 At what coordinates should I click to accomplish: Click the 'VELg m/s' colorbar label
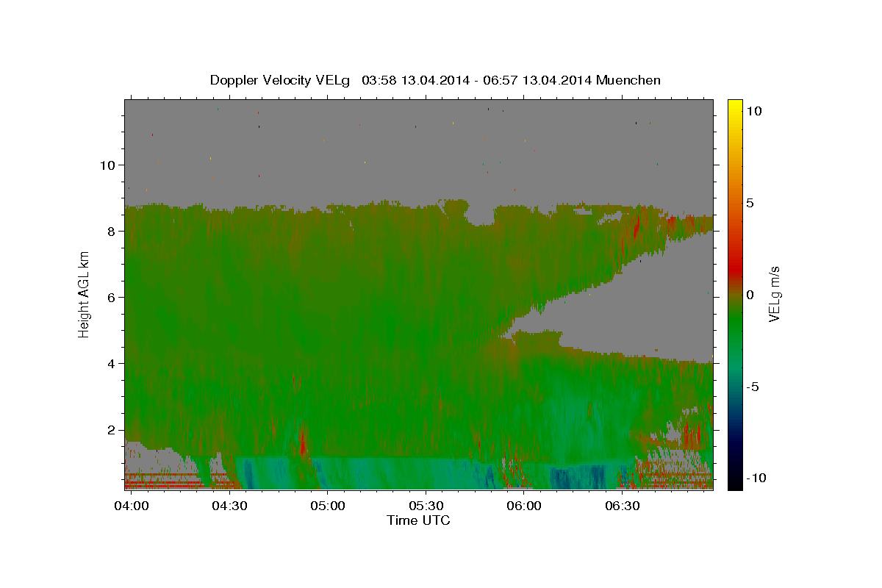(774, 294)
